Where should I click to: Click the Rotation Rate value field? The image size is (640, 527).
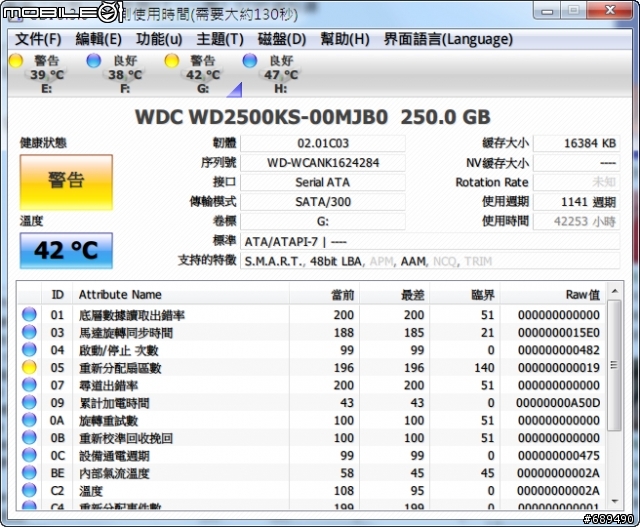(576, 182)
